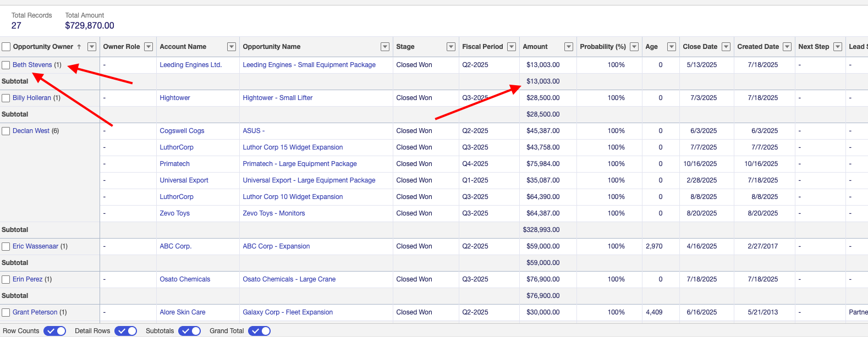Open Osato Chemicals - Large Crane opportunity
This screenshot has width=868, height=337.
289,279
